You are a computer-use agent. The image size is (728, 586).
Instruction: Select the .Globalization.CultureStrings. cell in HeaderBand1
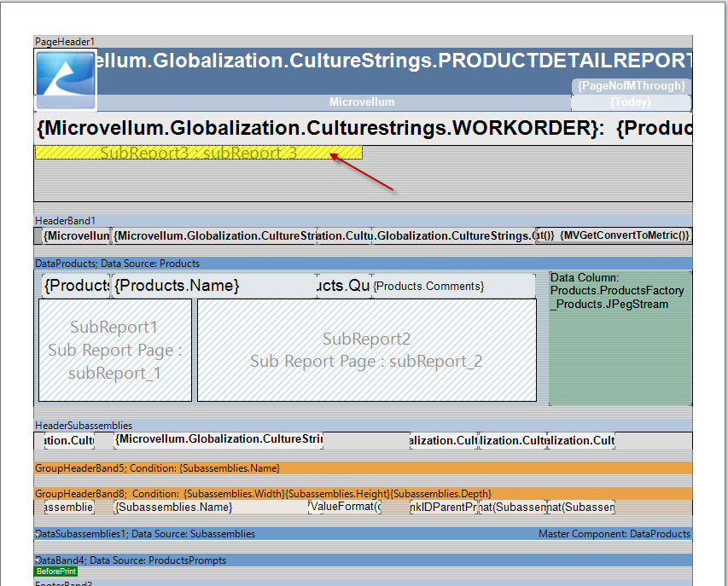[x=453, y=235]
